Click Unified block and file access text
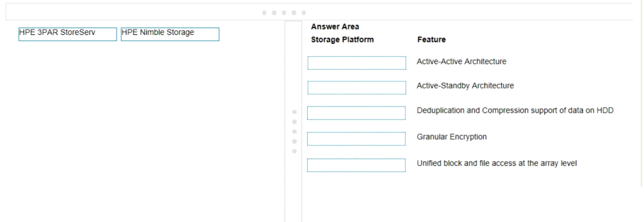Image resolution: width=644 pixels, height=222 pixels. click(x=497, y=163)
